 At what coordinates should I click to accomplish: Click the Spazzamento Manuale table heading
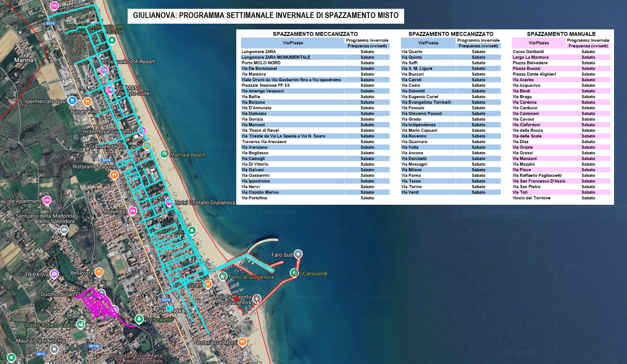pyautogui.click(x=561, y=34)
